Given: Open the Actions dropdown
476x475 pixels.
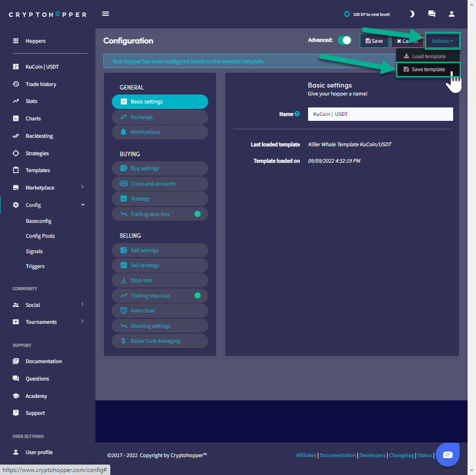Looking at the screenshot, I should point(442,41).
